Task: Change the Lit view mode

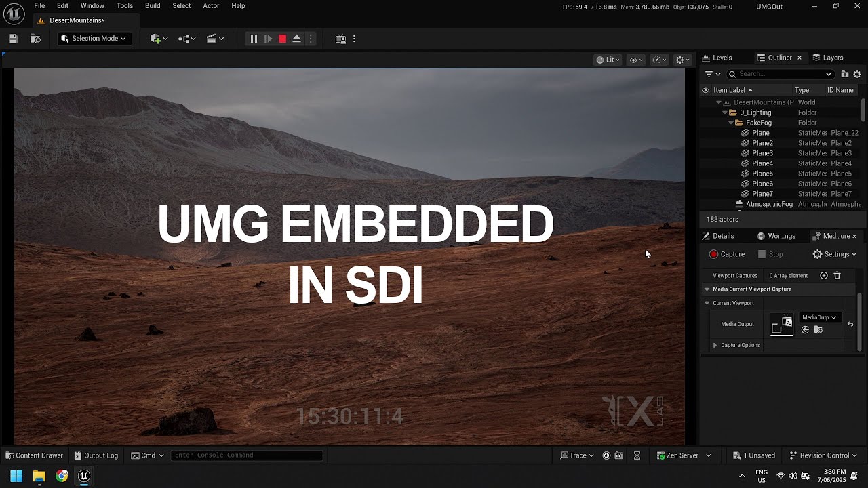Action: point(608,60)
